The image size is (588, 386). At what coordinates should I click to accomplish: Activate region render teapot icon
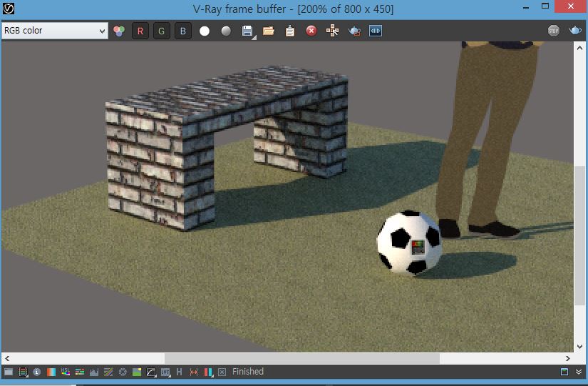[x=354, y=31]
